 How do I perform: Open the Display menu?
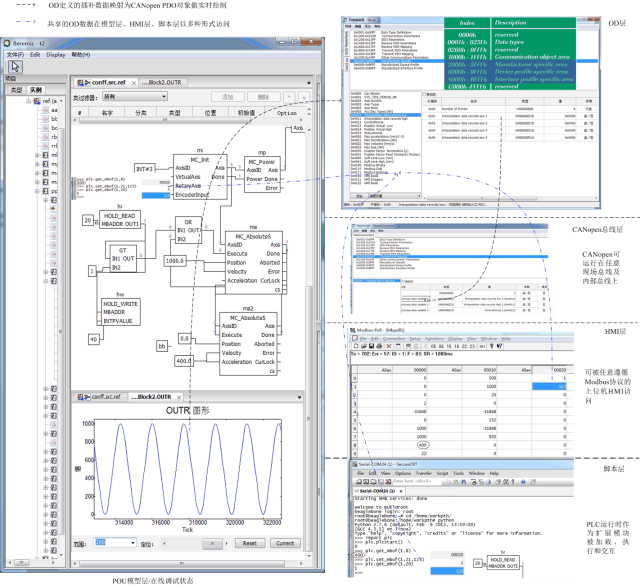pyautogui.click(x=55, y=55)
